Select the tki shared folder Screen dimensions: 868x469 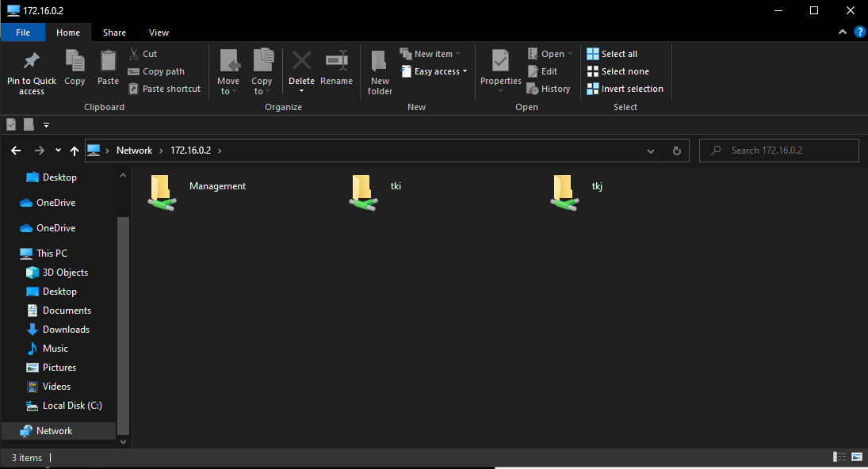[375, 192]
